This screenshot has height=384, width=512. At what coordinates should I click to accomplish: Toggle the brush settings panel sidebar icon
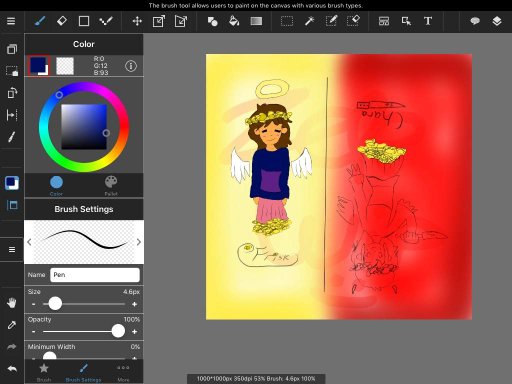pyautogui.click(x=12, y=205)
